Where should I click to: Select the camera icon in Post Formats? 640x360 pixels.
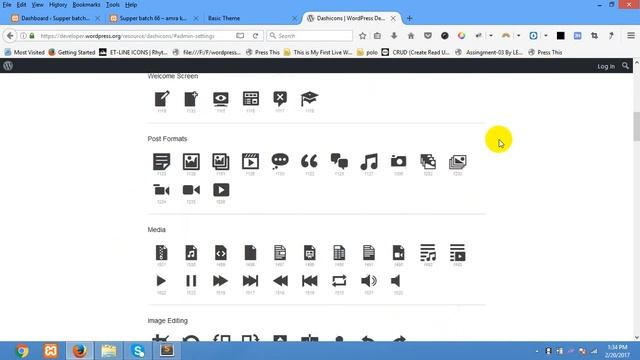coord(398,162)
